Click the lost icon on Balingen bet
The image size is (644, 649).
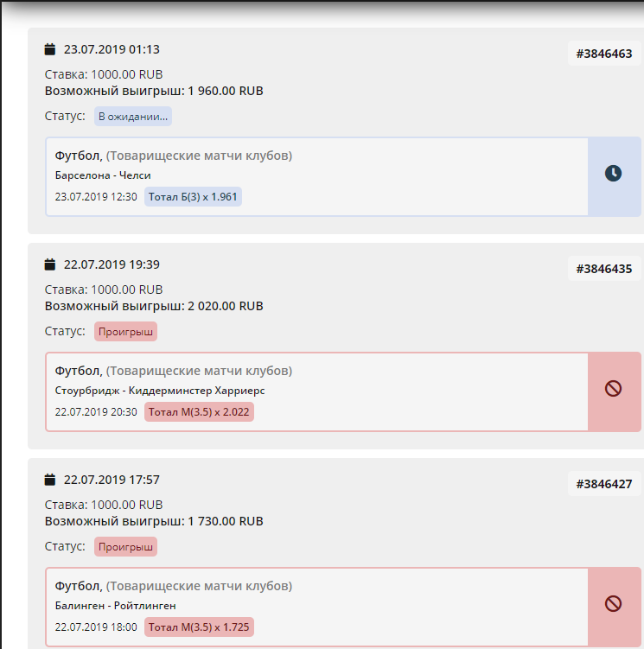pos(613,603)
